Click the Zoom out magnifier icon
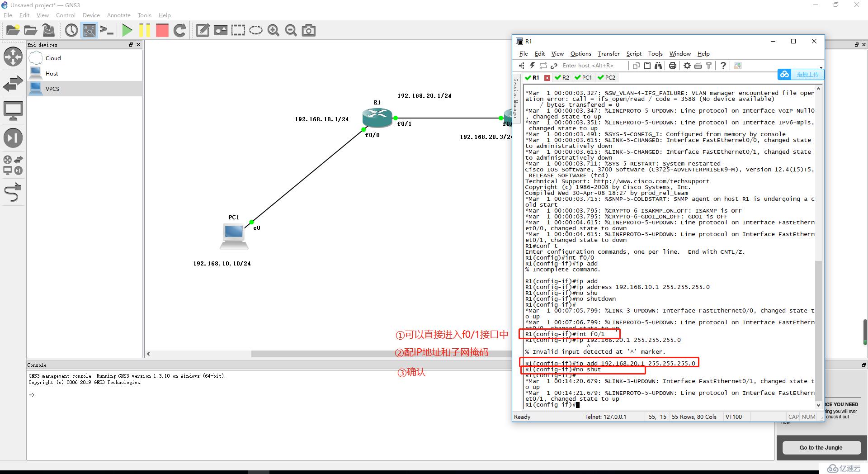 click(x=291, y=30)
